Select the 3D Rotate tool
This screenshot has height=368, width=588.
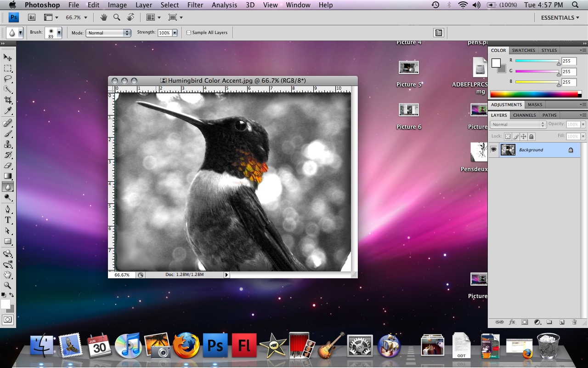[x=8, y=253]
